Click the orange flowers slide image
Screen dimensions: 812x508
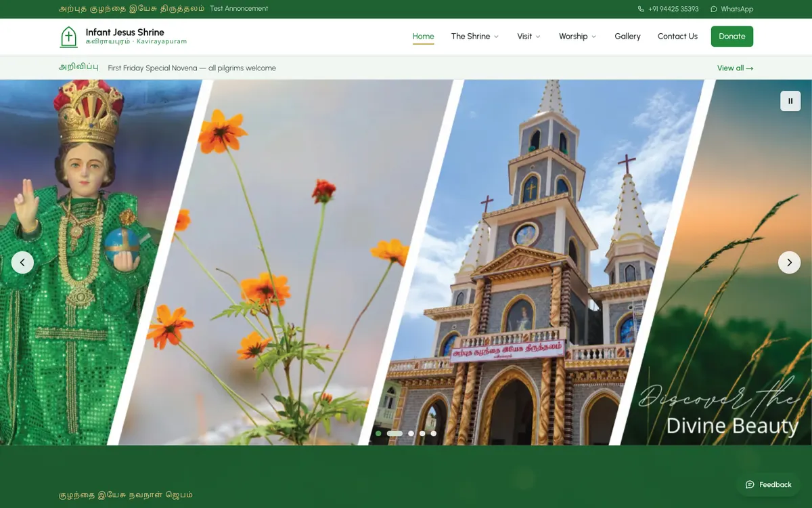tap(284, 262)
